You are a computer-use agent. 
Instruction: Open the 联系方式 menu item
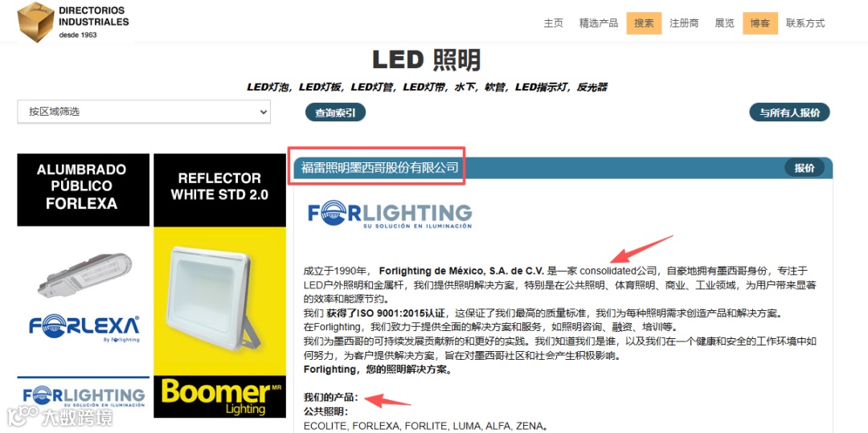coord(805,23)
